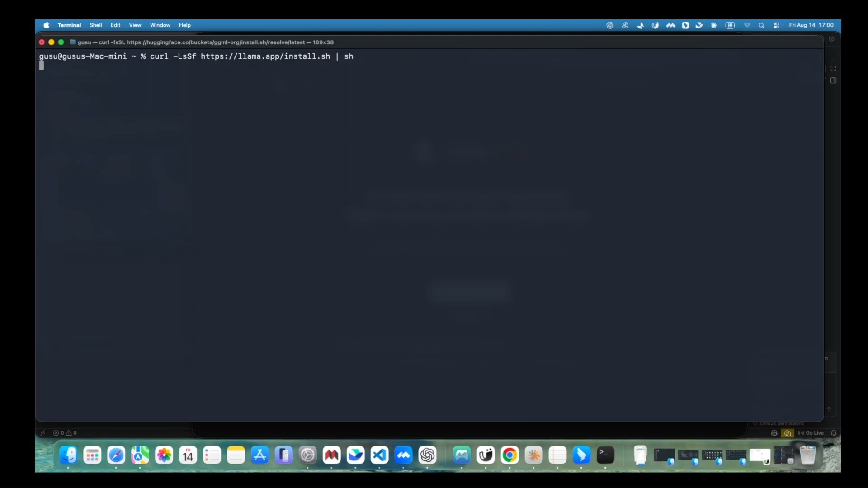Open the orange starburst app in the Dock

(x=533, y=455)
